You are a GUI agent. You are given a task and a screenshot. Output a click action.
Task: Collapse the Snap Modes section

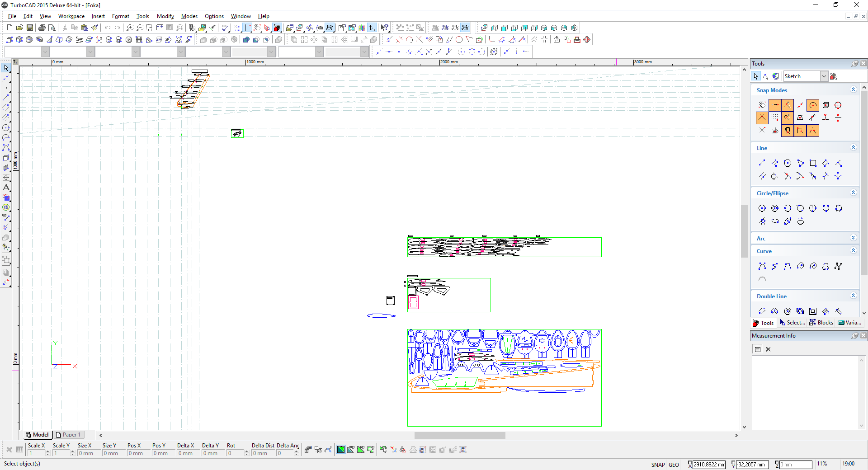[x=853, y=90]
